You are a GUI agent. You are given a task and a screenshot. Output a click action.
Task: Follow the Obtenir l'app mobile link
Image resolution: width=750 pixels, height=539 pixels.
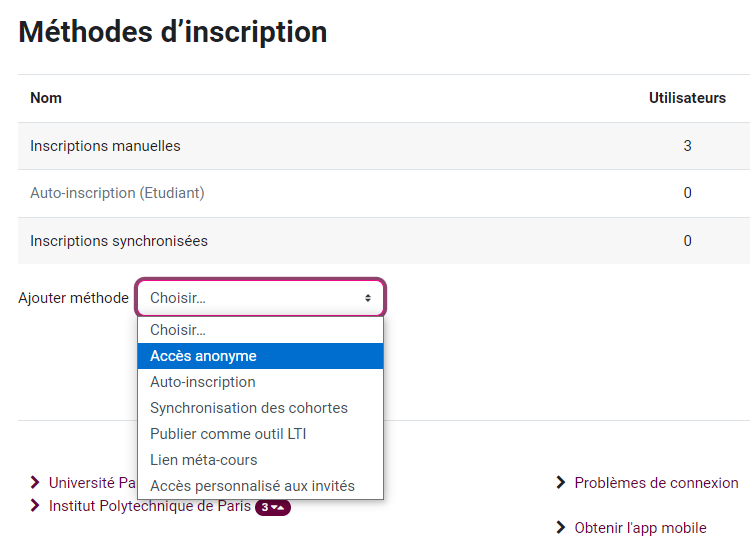(x=640, y=528)
